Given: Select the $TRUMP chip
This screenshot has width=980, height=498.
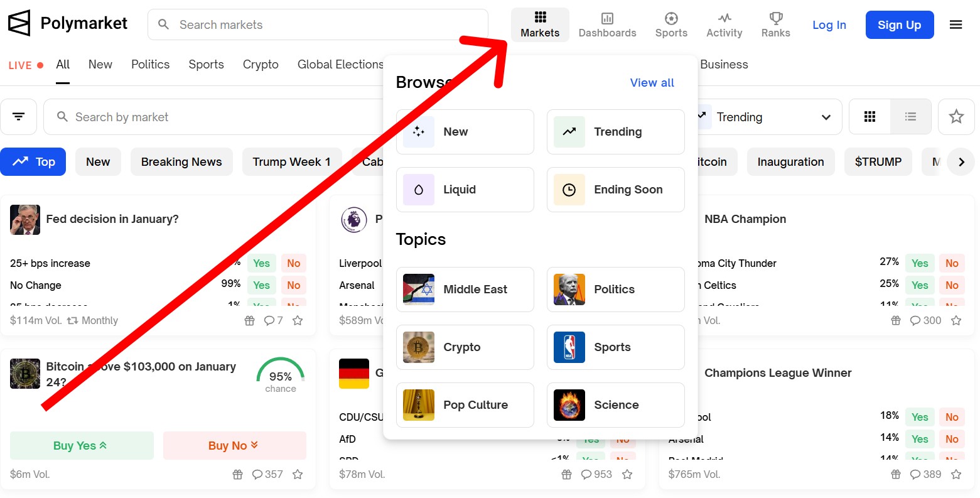Looking at the screenshot, I should 878,162.
